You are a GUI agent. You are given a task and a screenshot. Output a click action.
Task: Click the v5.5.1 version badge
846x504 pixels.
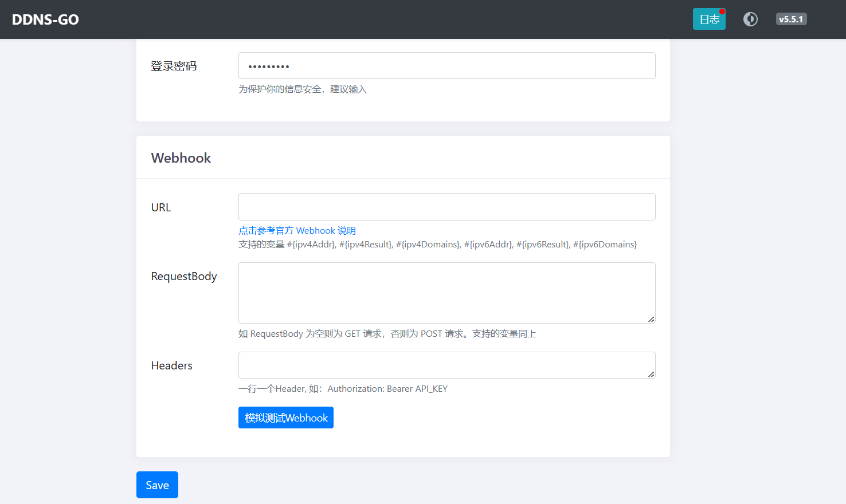click(791, 19)
